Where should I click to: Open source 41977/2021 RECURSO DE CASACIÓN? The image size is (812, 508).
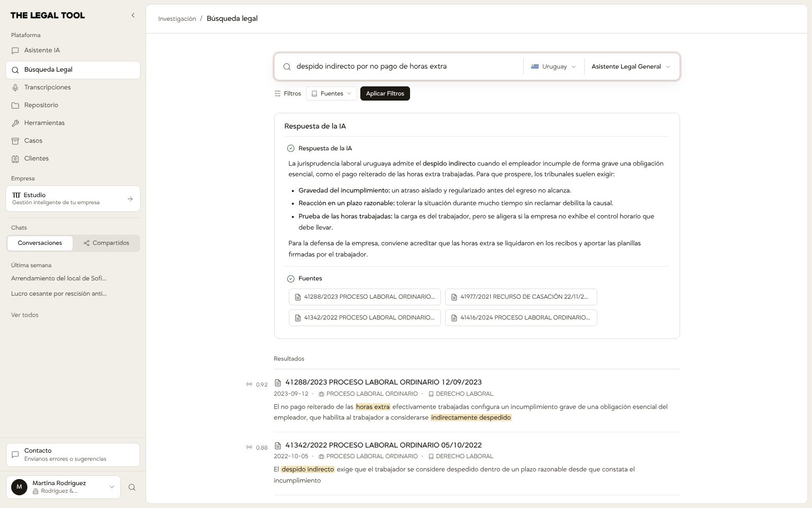(521, 297)
